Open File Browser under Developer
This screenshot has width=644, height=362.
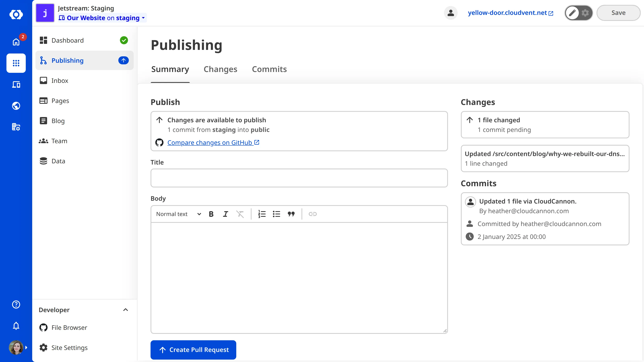click(84, 328)
